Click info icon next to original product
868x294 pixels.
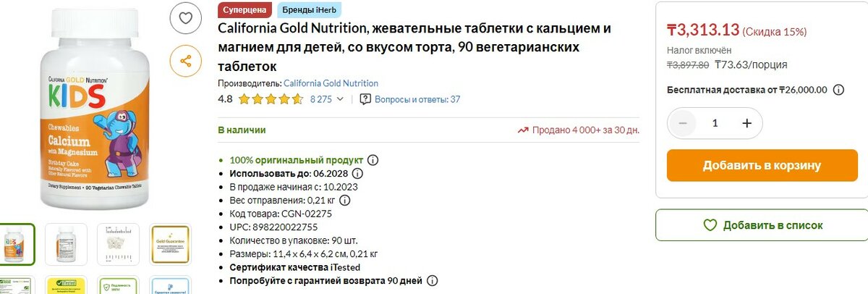[x=373, y=160]
